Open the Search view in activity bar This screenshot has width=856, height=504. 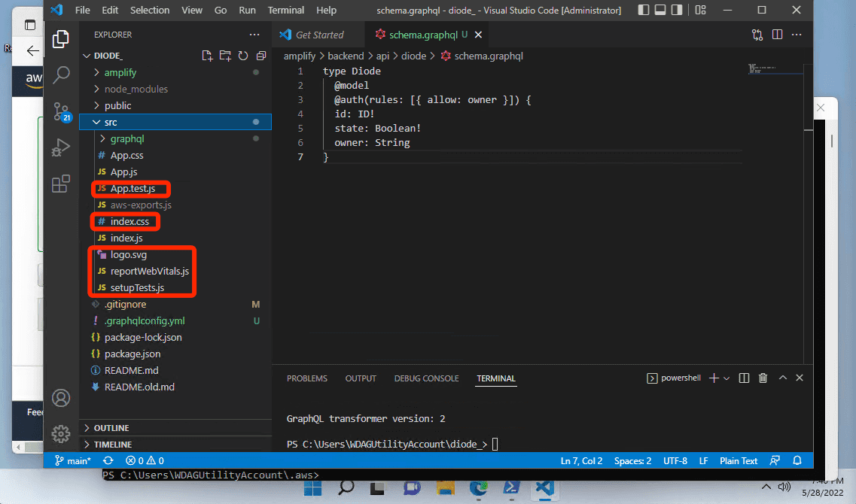pyautogui.click(x=60, y=74)
